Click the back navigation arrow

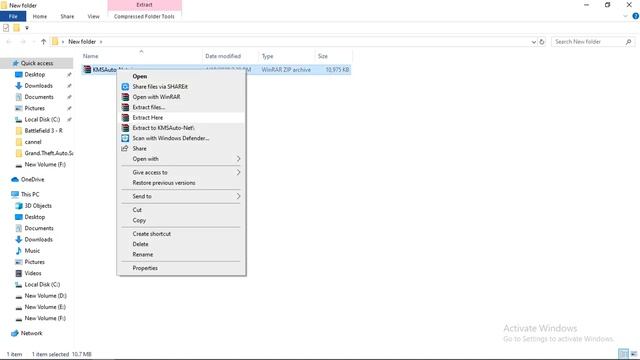(x=9, y=42)
